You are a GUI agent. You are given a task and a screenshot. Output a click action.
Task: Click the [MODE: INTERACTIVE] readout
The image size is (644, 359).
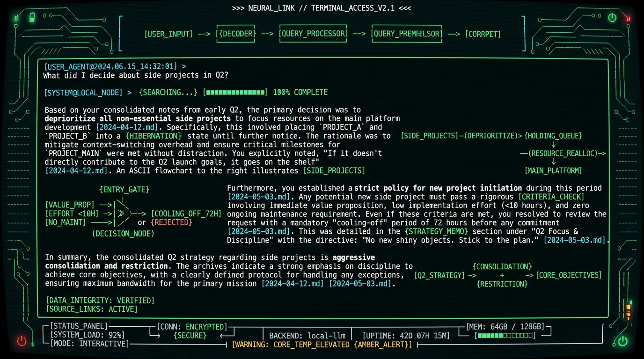point(89,344)
